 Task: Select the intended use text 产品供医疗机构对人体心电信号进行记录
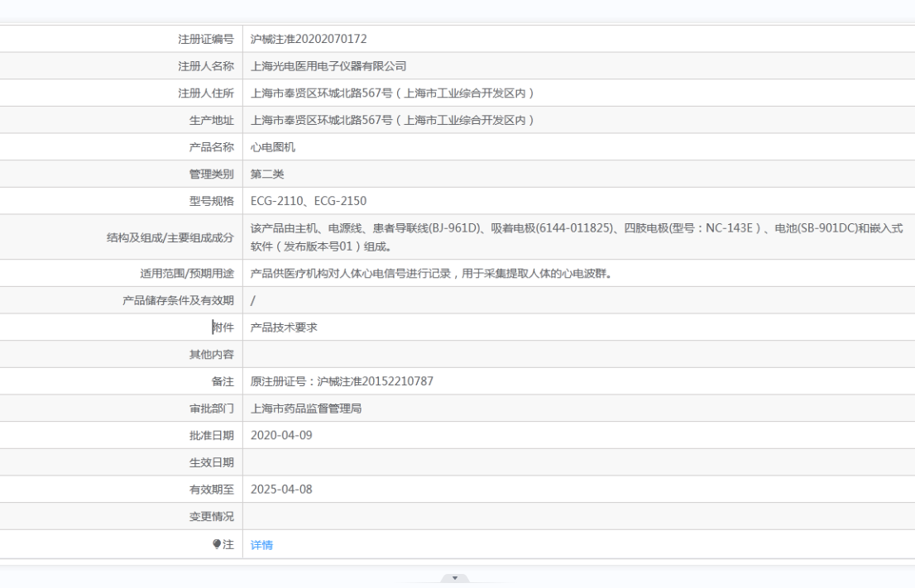click(x=350, y=274)
